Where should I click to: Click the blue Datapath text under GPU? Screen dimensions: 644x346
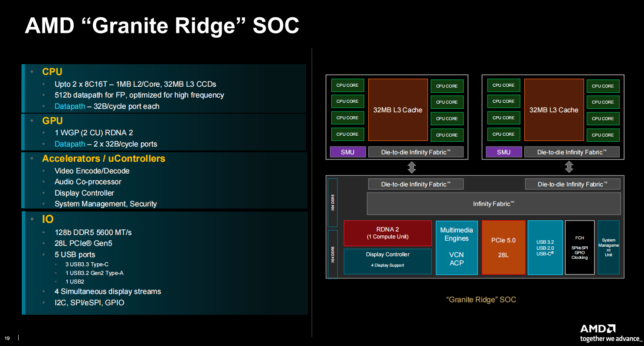(70, 144)
